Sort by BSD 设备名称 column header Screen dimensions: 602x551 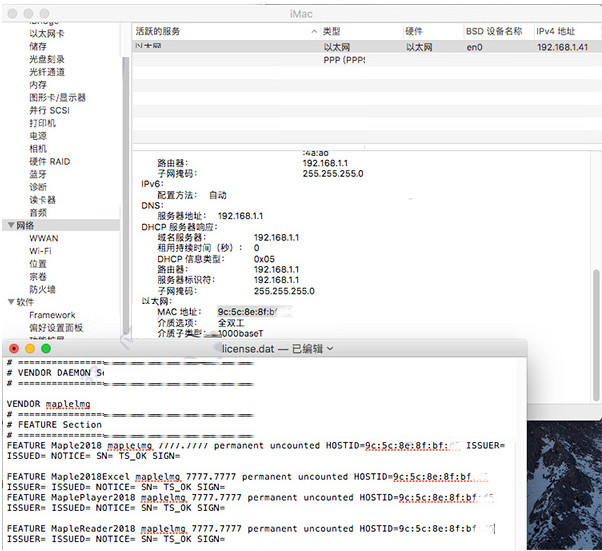coord(494,31)
